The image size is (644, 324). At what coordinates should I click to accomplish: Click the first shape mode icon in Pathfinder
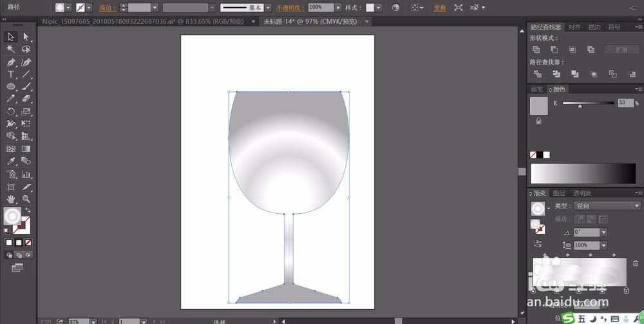536,50
